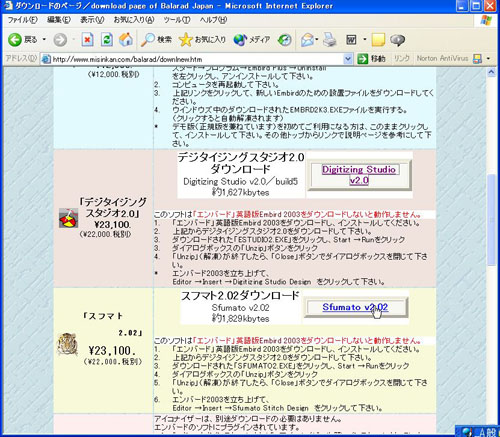Open Edit button dropdown arrow
This screenshot has width=500, height=437.
click(x=364, y=40)
